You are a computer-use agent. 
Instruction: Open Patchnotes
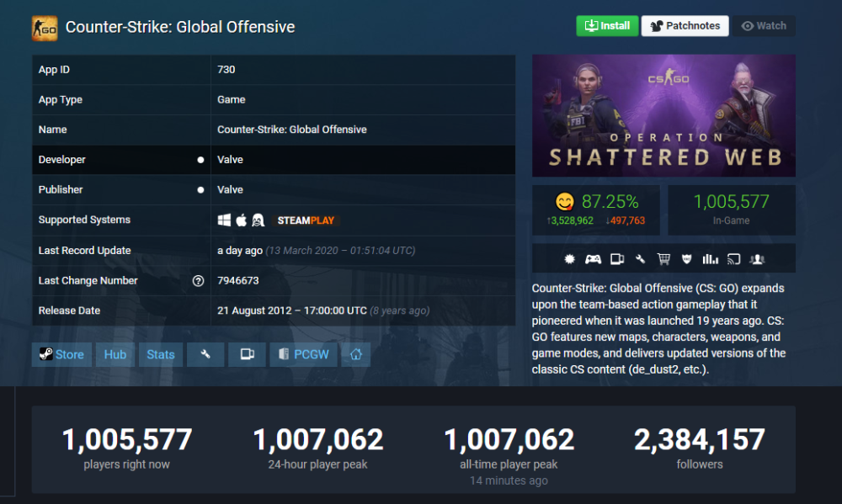tap(685, 26)
